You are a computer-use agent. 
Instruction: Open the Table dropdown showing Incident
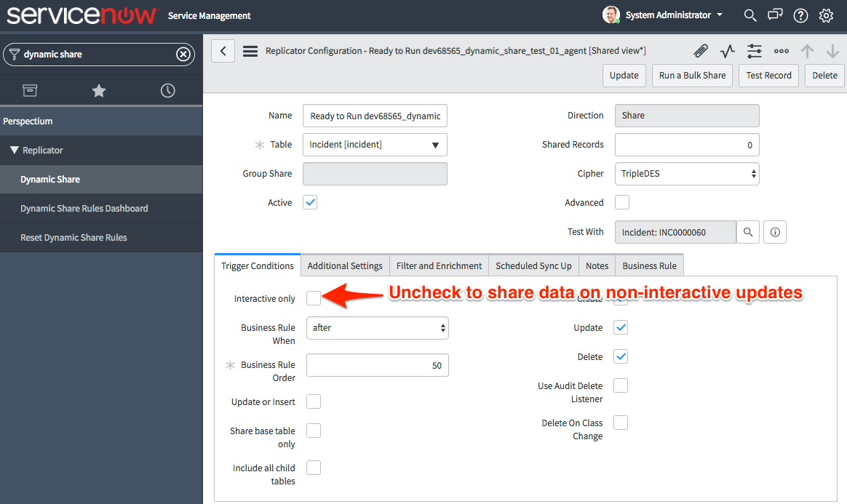(x=375, y=145)
